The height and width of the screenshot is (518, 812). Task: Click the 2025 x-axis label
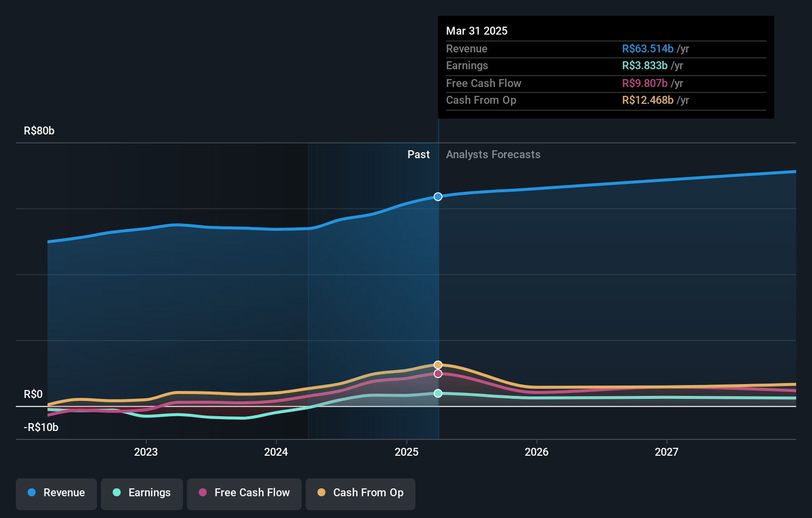(406, 452)
